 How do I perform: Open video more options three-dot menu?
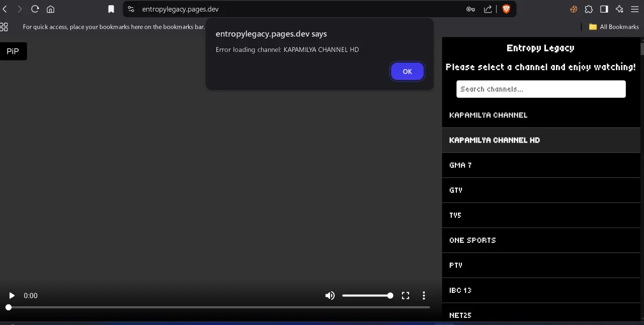[424, 296]
